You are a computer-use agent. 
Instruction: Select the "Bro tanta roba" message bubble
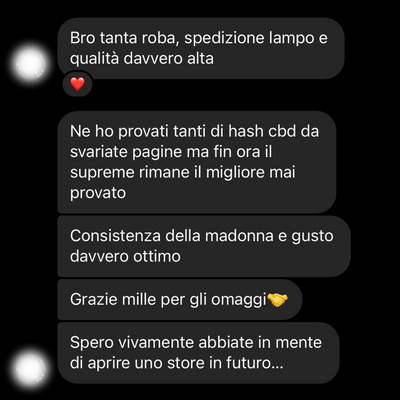201,48
